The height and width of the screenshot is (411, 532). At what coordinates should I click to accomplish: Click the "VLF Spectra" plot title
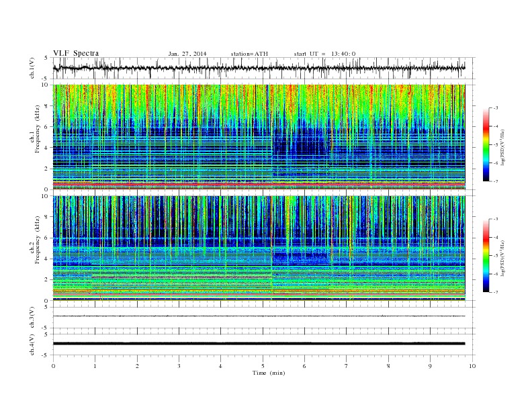(x=76, y=53)
